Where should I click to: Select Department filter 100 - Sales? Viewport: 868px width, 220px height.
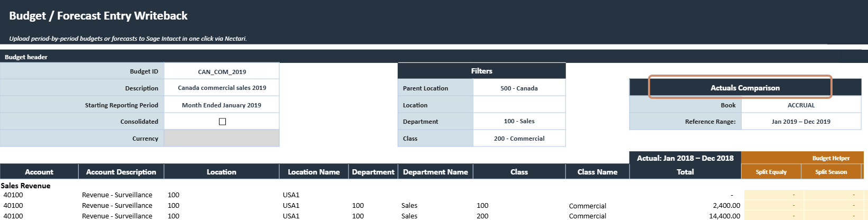[x=519, y=121]
